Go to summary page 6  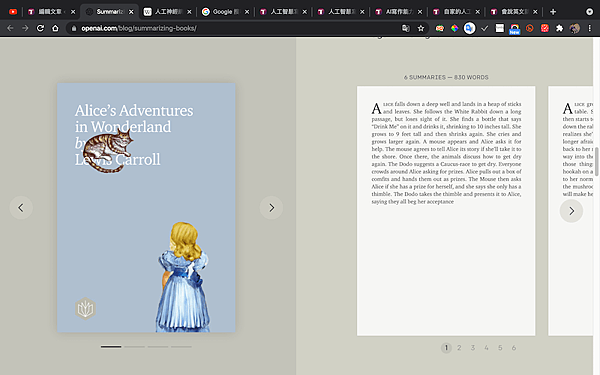click(514, 348)
